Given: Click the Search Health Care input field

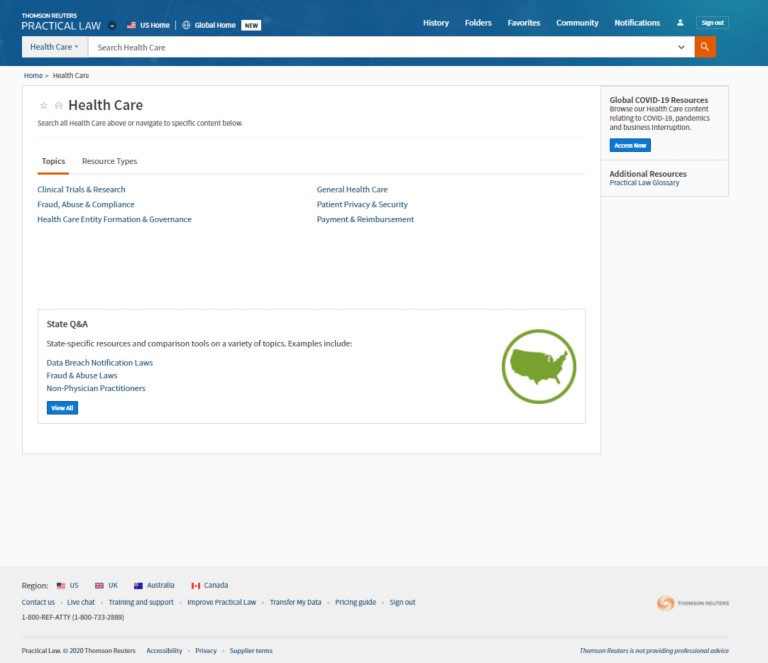Looking at the screenshot, I should (382, 47).
